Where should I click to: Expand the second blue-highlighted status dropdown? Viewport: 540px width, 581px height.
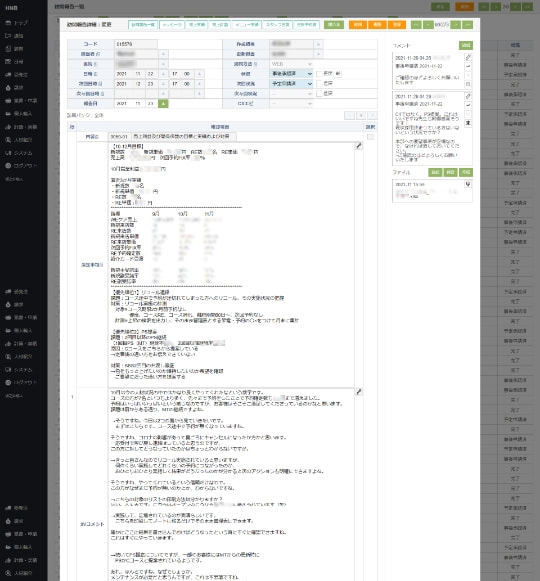point(291,84)
